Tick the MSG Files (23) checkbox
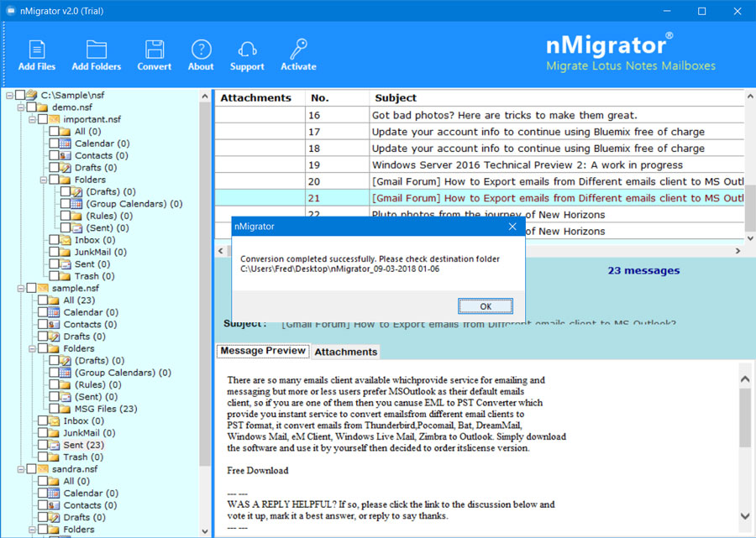 click(x=54, y=409)
